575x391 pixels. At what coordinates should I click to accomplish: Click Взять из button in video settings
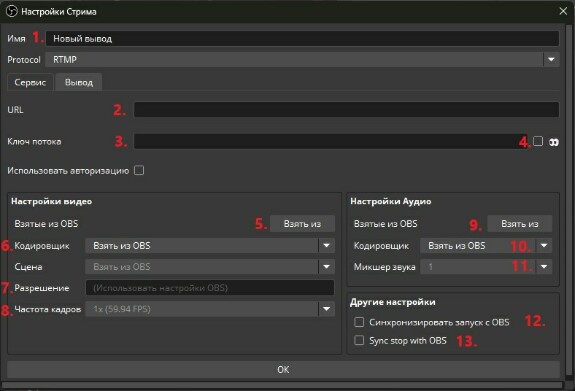point(302,224)
